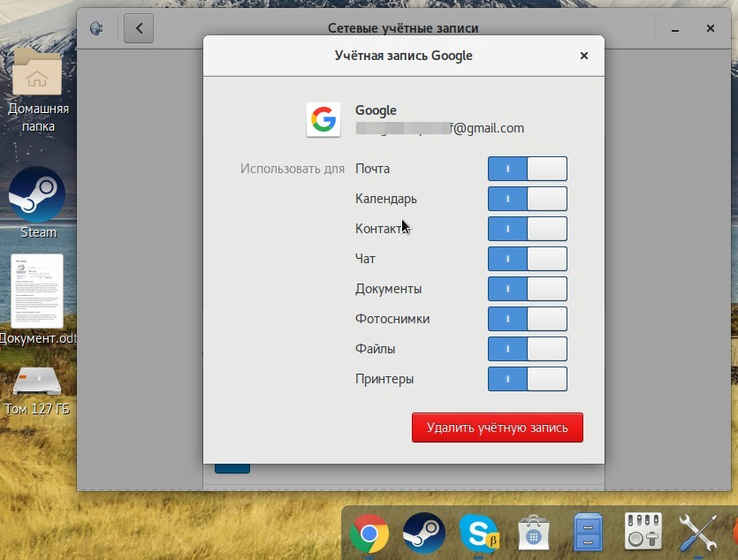The image size is (738, 560).
Task: Click the Google logo icon
Action: [323, 119]
